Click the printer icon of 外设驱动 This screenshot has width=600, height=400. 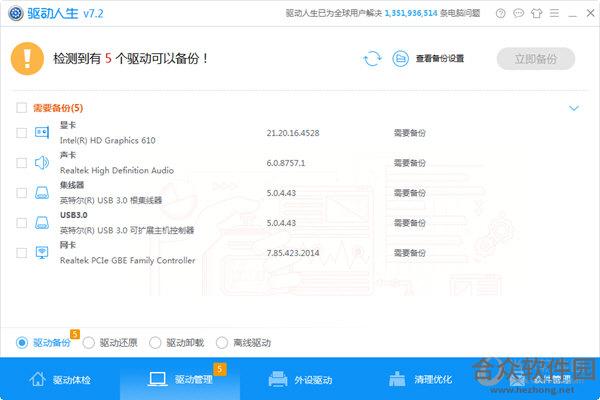[277, 379]
